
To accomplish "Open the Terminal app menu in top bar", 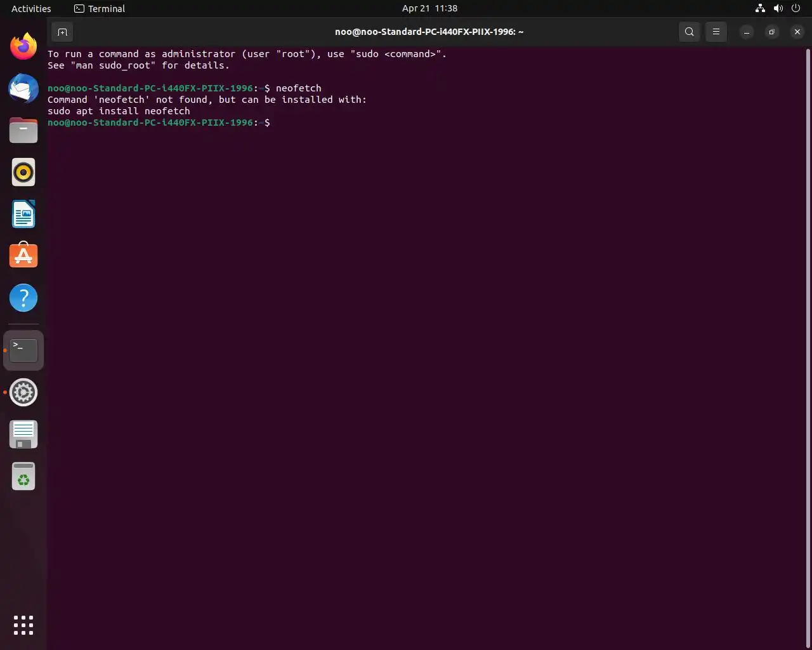I will point(100,9).
